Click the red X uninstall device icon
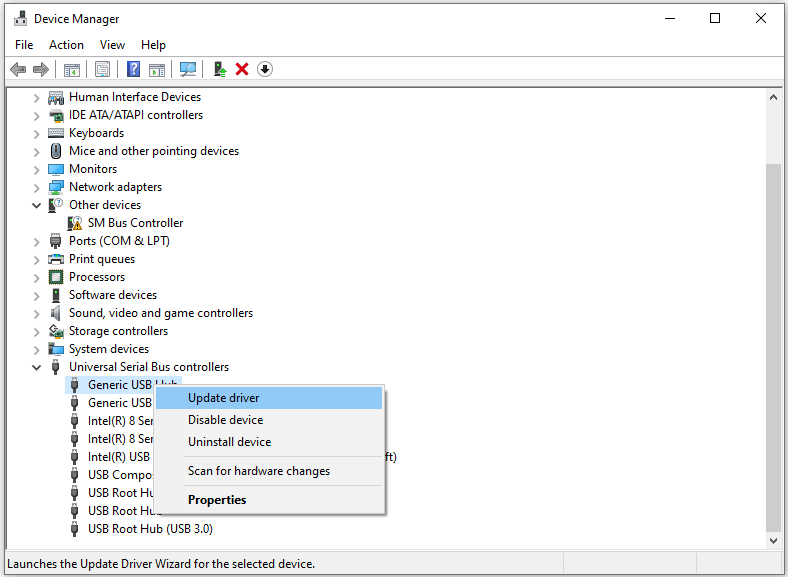The width and height of the screenshot is (788, 577). (x=242, y=69)
